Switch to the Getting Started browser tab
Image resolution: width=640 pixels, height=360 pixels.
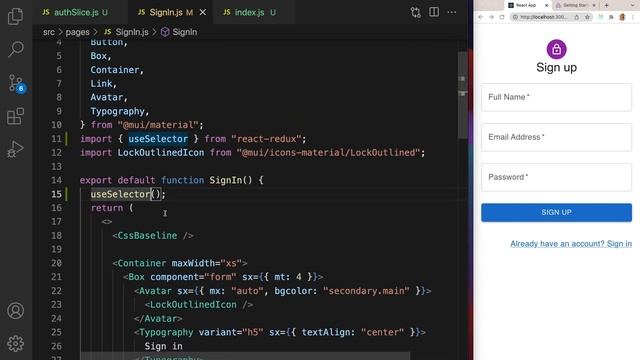575,5
